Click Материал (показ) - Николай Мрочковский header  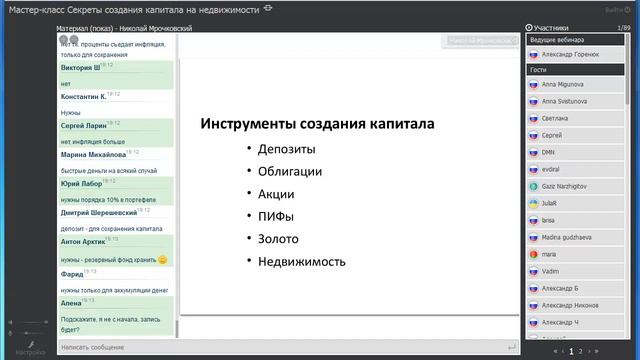pos(124,28)
